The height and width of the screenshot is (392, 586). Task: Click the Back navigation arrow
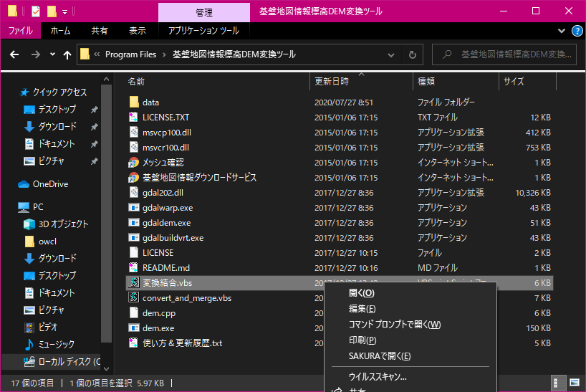(14, 54)
